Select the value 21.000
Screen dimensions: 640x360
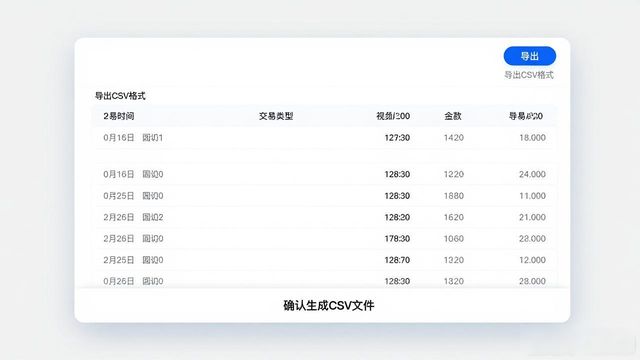(x=532, y=217)
